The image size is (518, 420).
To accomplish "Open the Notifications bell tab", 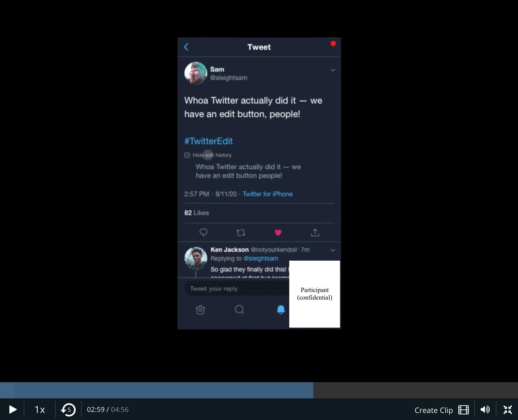I will 281,310.
